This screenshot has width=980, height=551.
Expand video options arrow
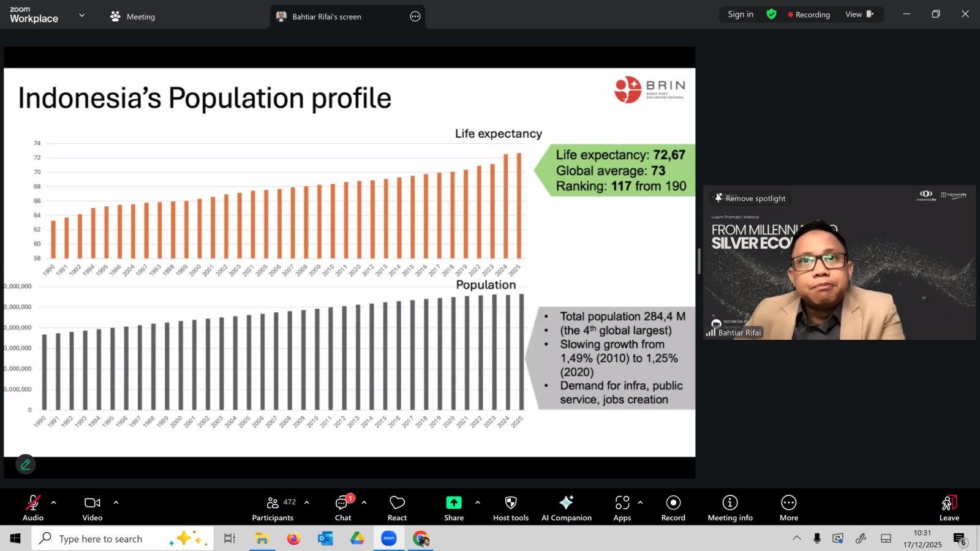pyautogui.click(x=116, y=503)
